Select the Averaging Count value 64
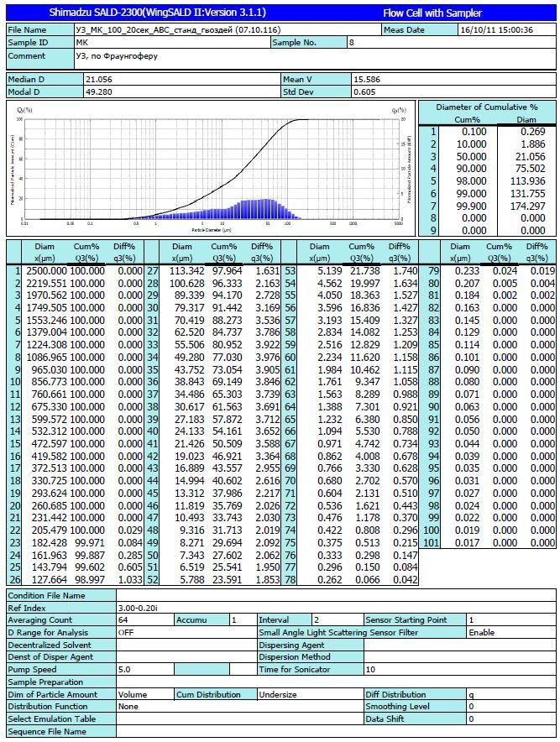 [123, 620]
